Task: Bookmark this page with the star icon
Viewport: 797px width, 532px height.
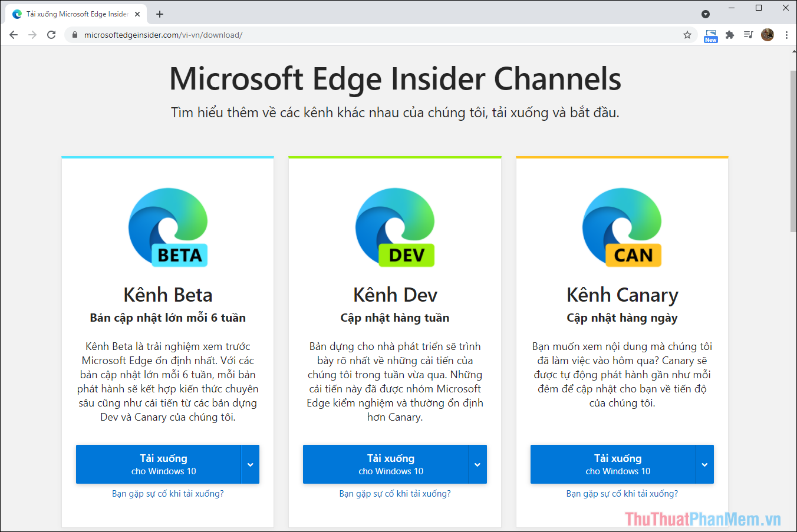Action: coord(687,35)
